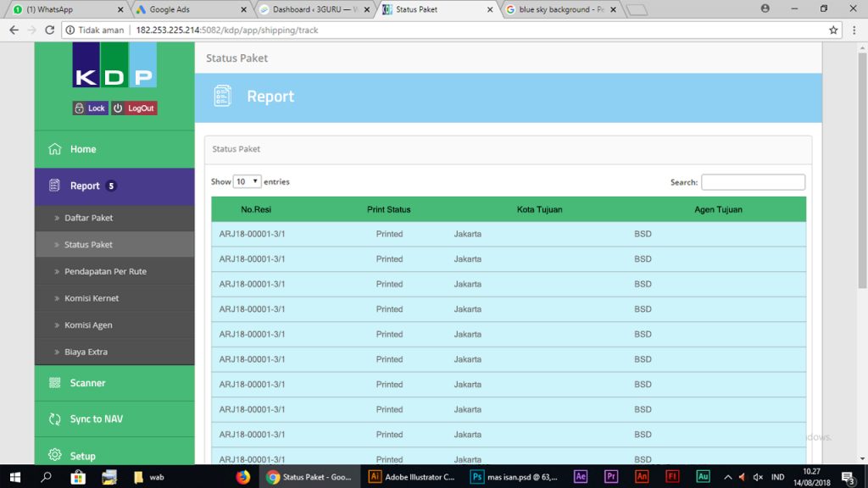Open After Effects from taskbar

580,476
